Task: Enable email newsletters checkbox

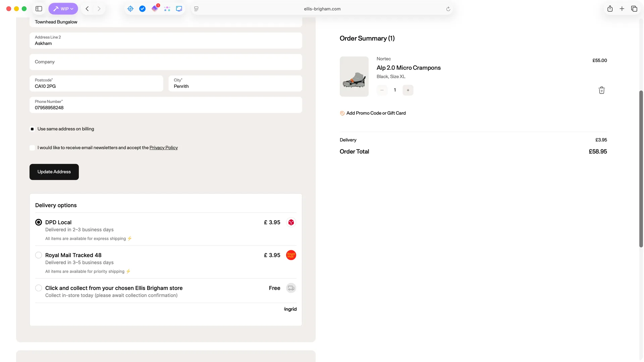Action: (x=32, y=148)
